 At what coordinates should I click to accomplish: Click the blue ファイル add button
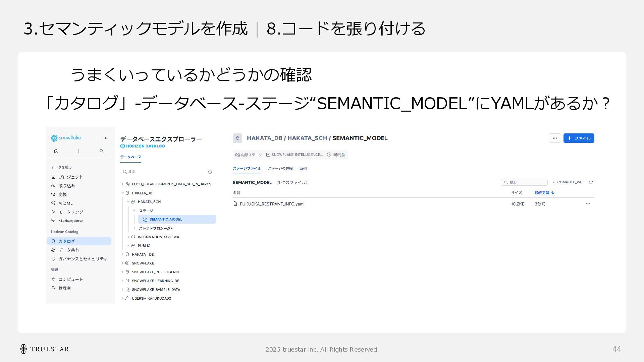579,138
